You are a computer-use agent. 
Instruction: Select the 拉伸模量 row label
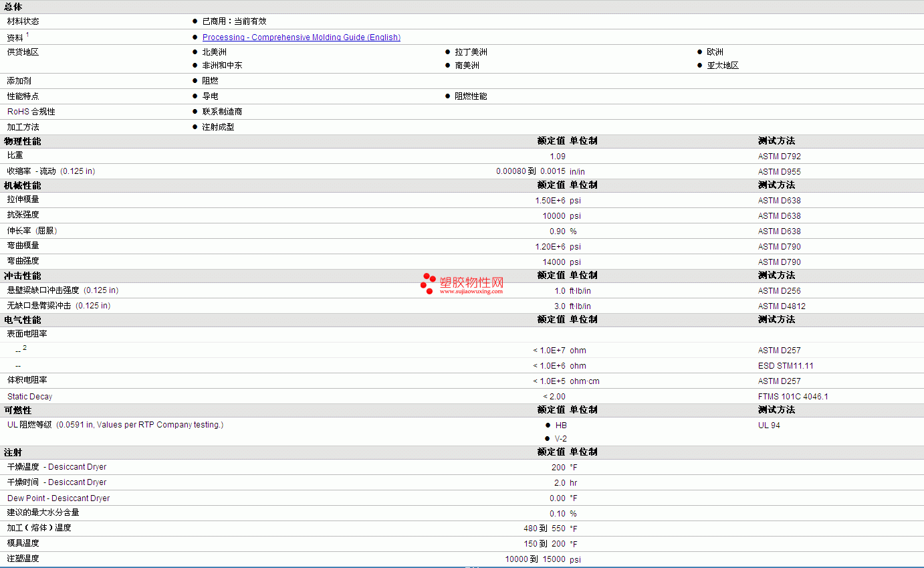23,199
